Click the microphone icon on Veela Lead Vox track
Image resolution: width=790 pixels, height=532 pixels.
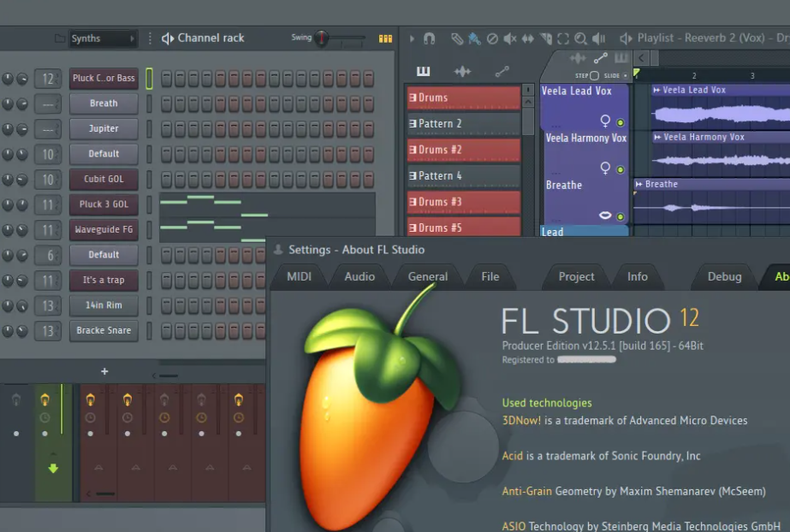[605, 121]
